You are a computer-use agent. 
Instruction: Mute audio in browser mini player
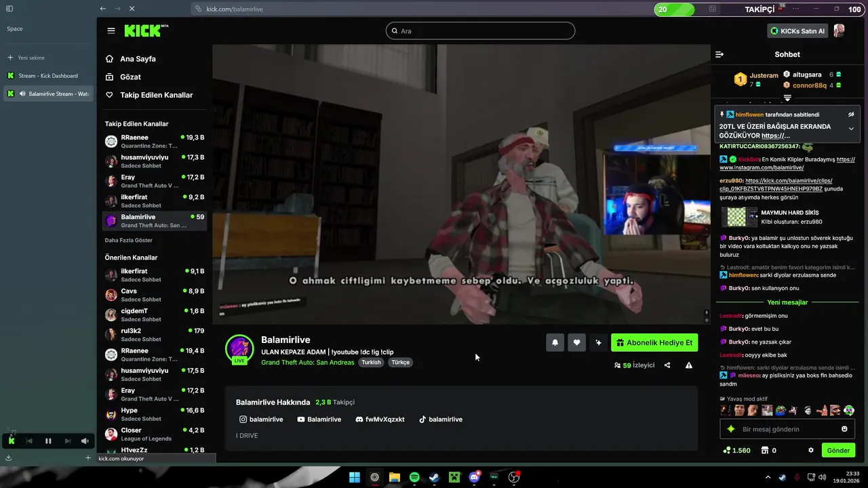coord(85,441)
